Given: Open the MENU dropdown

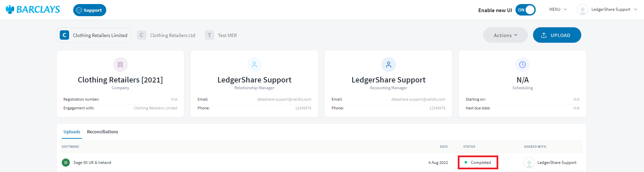Looking at the screenshot, I should click(x=558, y=9).
